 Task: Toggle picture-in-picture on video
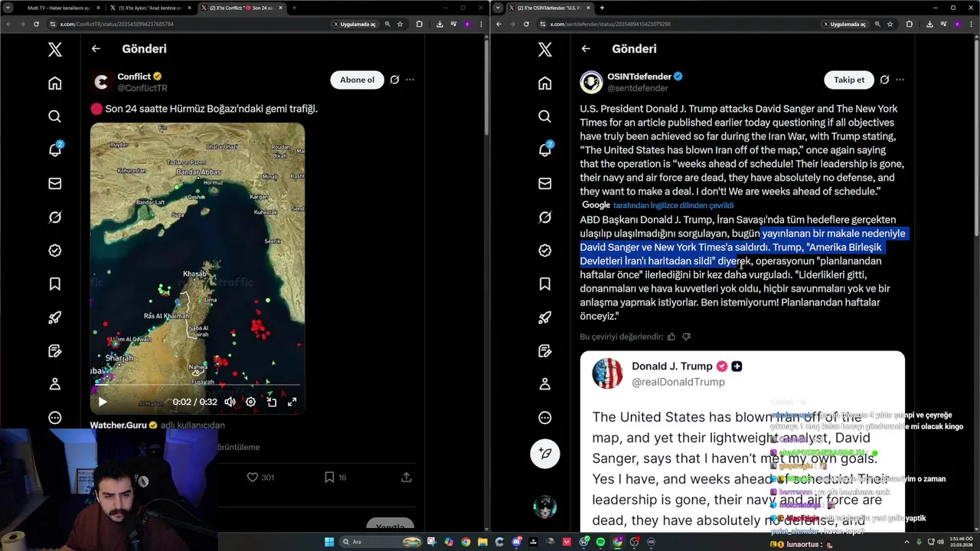(271, 402)
